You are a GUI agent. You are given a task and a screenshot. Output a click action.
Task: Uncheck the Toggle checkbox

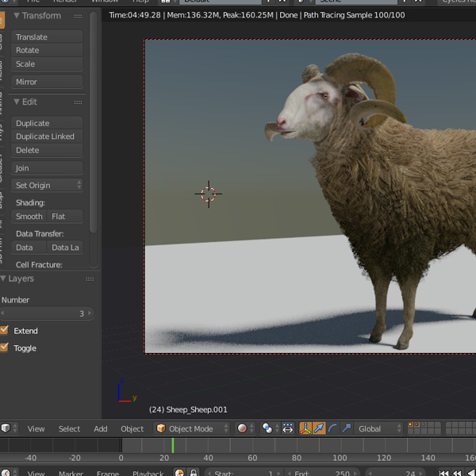coord(5,348)
